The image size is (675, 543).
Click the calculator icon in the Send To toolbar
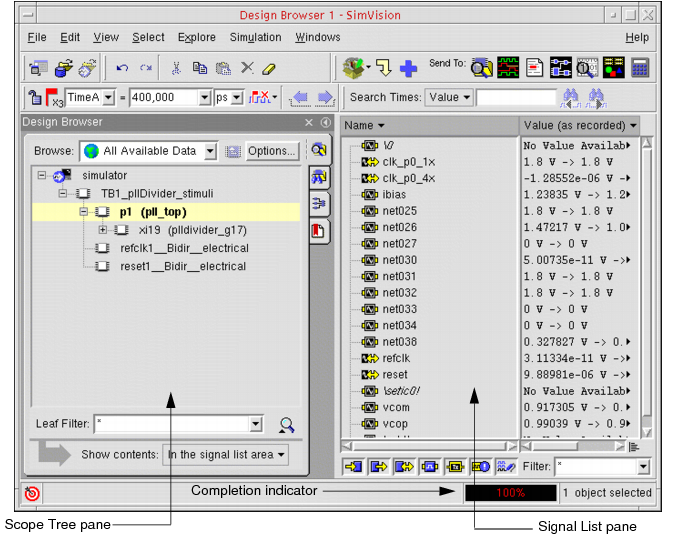[x=640, y=68]
